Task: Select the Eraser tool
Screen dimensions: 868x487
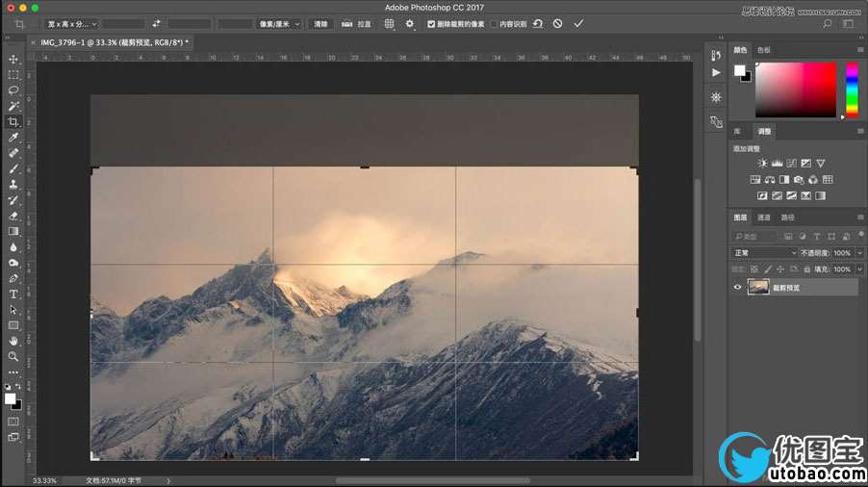Action: (13, 216)
